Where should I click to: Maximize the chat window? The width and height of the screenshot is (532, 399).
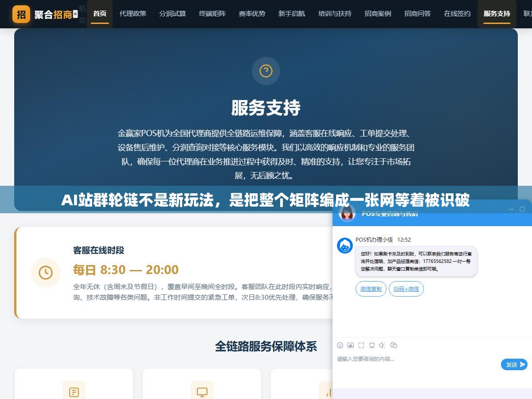coord(522,209)
